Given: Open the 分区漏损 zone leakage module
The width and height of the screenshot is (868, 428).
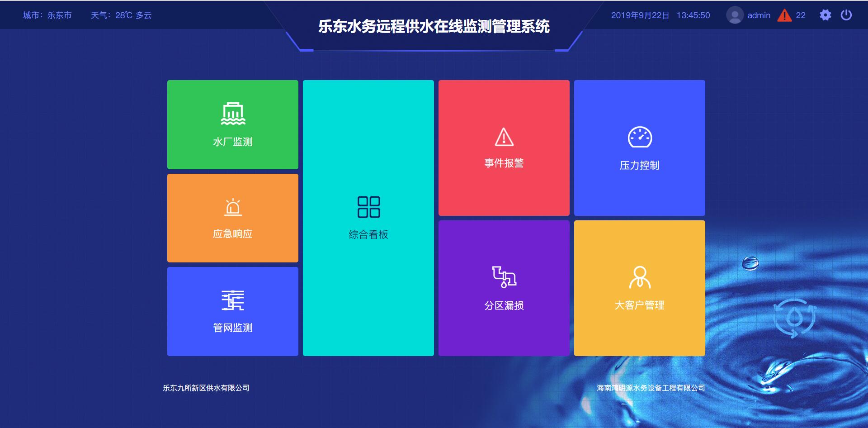Looking at the screenshot, I should (x=504, y=288).
